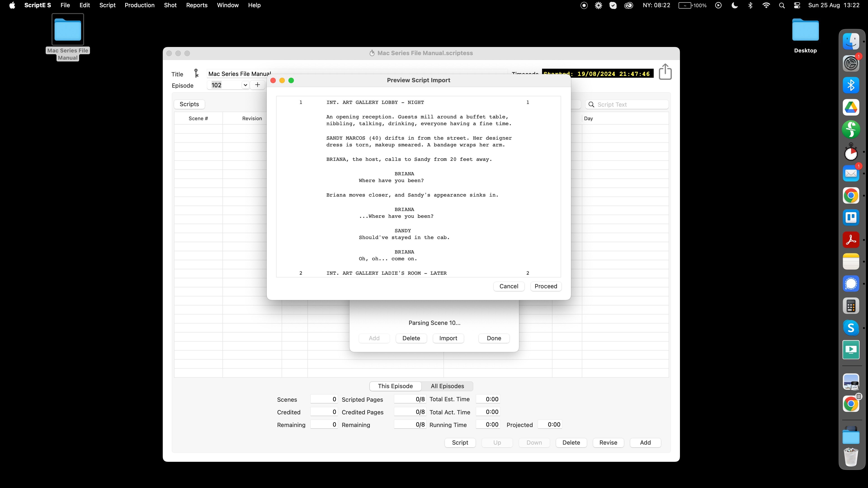This screenshot has height=488, width=868.
Task: Click Proceed in Preview Script Import
Action: point(545,286)
